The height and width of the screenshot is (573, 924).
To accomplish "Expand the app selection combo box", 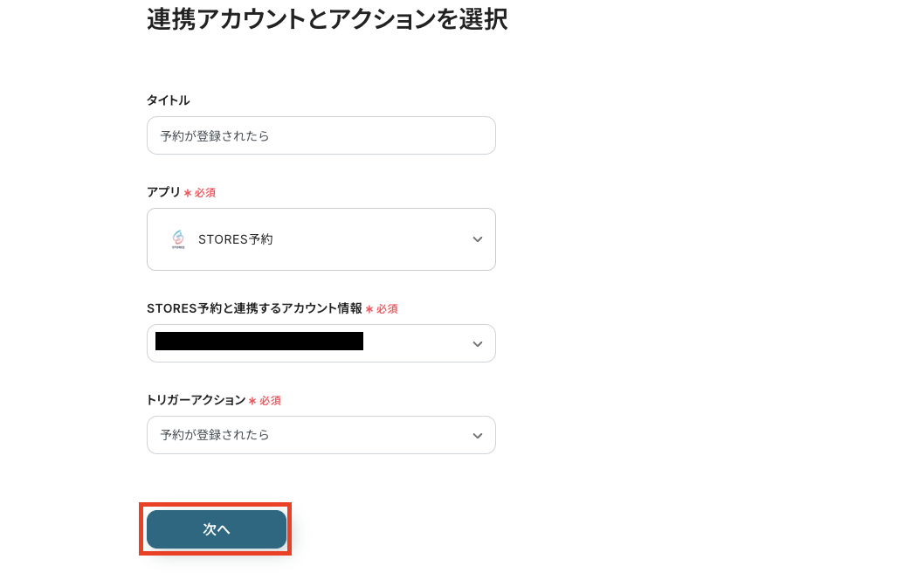I will [x=321, y=238].
